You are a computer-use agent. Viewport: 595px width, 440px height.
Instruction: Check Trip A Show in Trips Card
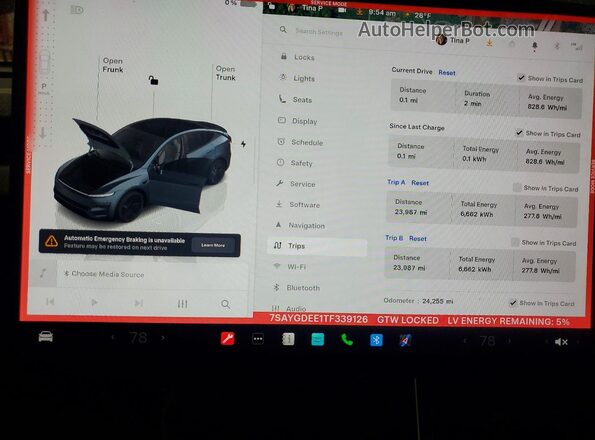517,187
